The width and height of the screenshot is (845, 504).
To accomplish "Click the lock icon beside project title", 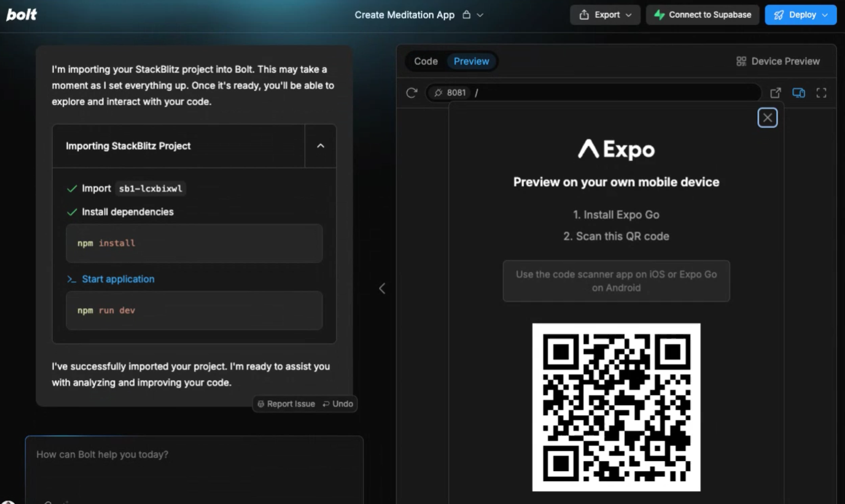I will click(466, 15).
